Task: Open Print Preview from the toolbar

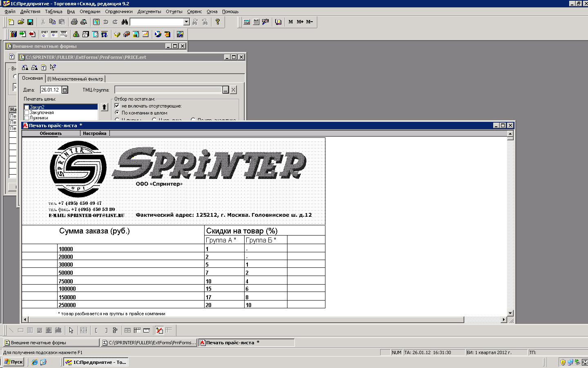Action: click(x=84, y=22)
